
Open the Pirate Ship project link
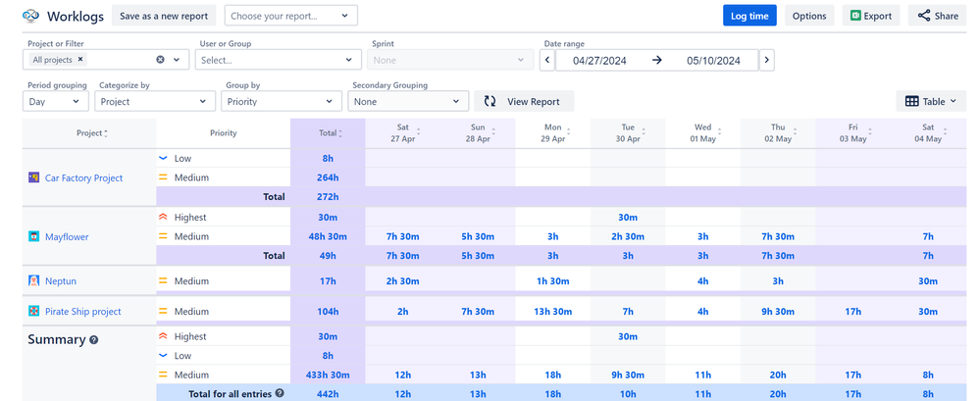(83, 311)
